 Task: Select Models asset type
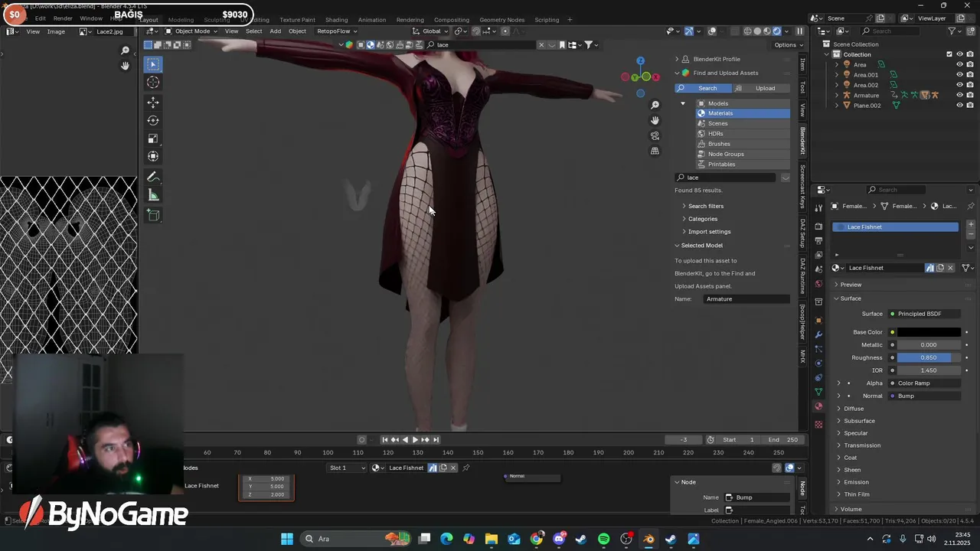coord(743,103)
